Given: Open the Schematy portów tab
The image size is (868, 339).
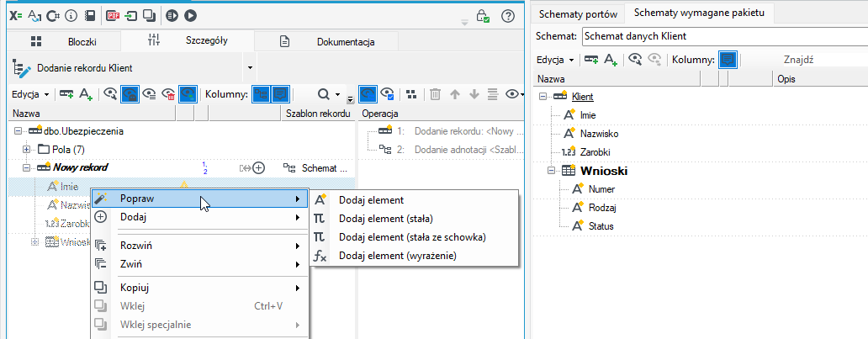Looking at the screenshot, I should (579, 13).
